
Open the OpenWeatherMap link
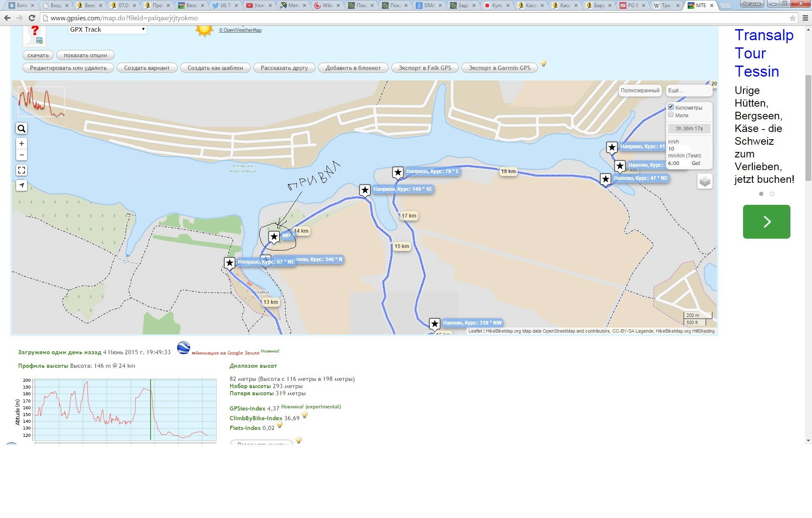[240, 30]
